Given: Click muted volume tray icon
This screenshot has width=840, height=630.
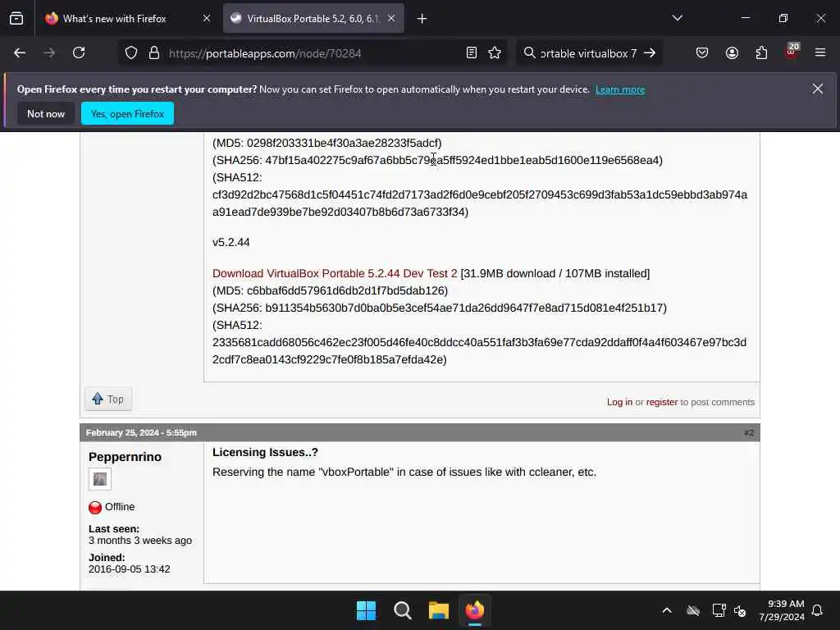Looking at the screenshot, I should click(741, 610).
